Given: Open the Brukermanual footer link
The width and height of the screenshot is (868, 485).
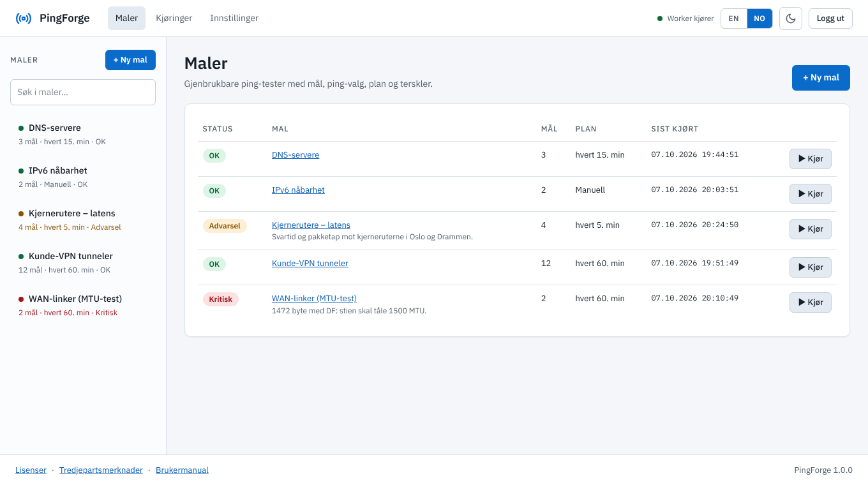Looking at the screenshot, I should tap(182, 470).
